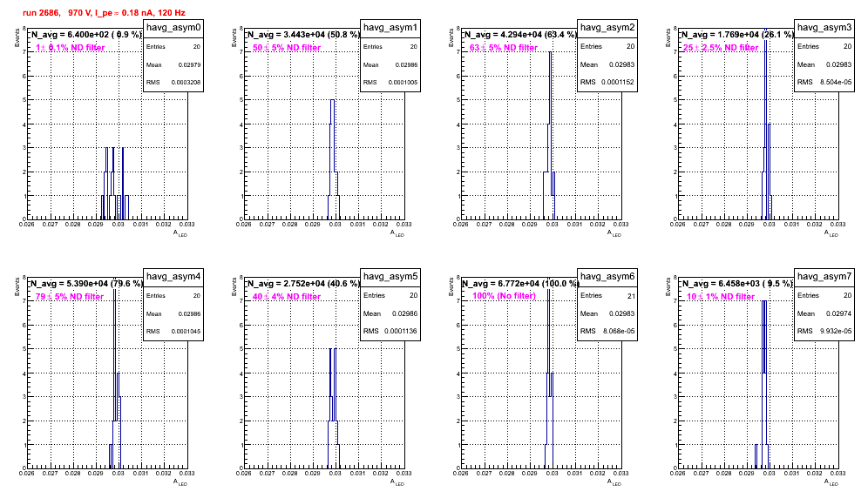The height and width of the screenshot is (498, 868).
Task: Select Mean value 0.02974 in havg_asym7
Action: 838,313
